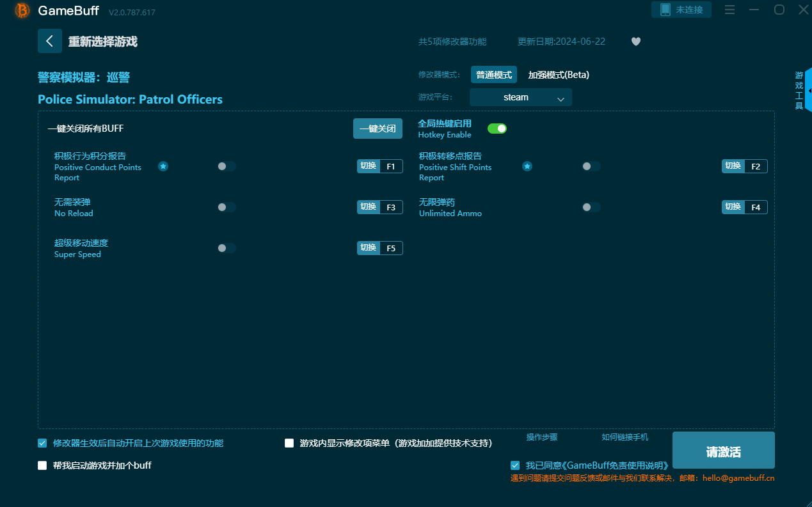This screenshot has height=507, width=812.
Task: Check the 帮我启动游戏并加个buff checkbox
Action: [42, 465]
